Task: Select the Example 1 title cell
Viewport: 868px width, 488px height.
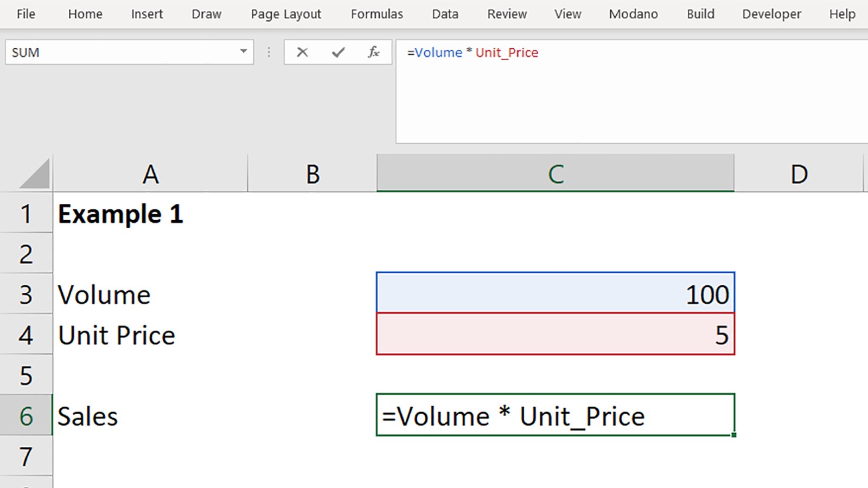Action: tap(149, 214)
